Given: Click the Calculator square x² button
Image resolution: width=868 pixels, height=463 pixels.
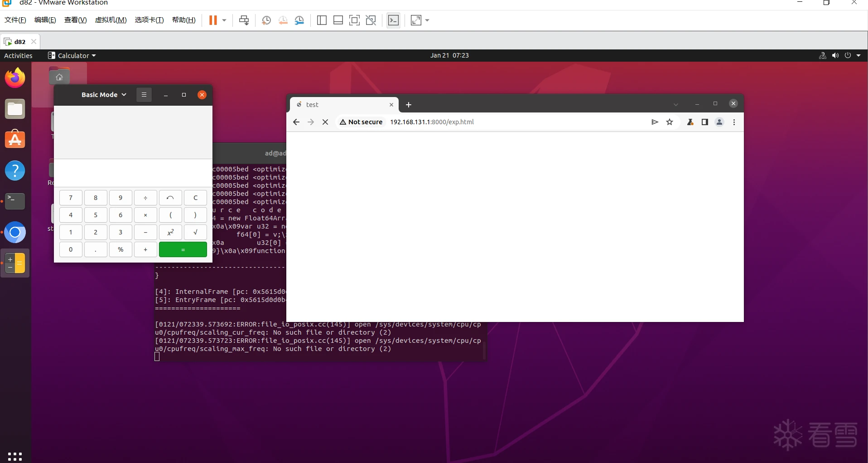Looking at the screenshot, I should (x=170, y=232).
